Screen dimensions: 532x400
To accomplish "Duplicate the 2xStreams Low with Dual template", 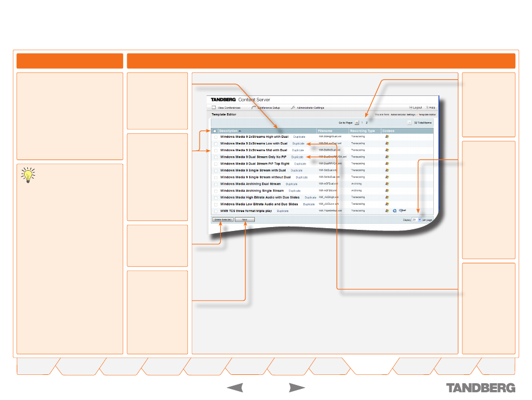I will (x=298, y=143).
